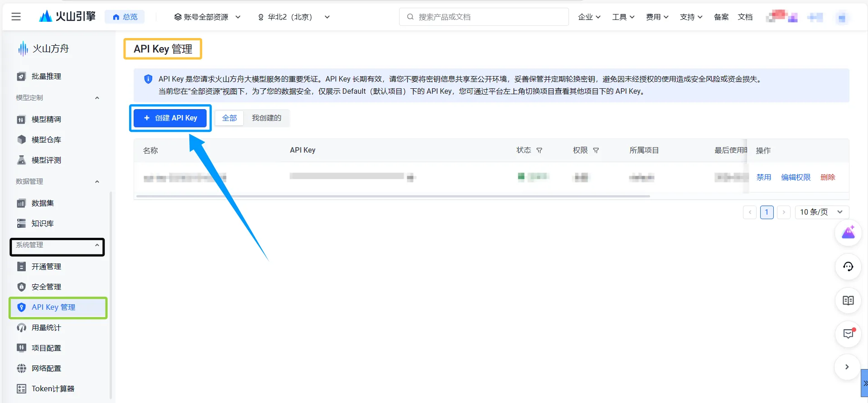Click the Token计算器 sidebar icon
This screenshot has height=403, width=868.
point(21,389)
